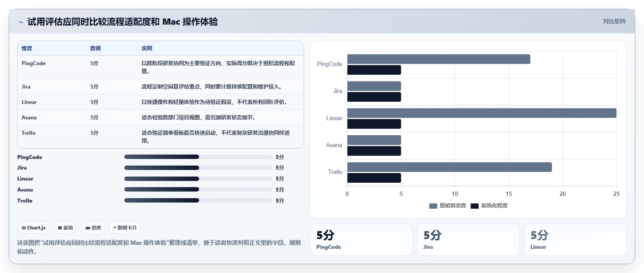Click Jira in the table's first column
644x273 pixels.
coord(26,87)
